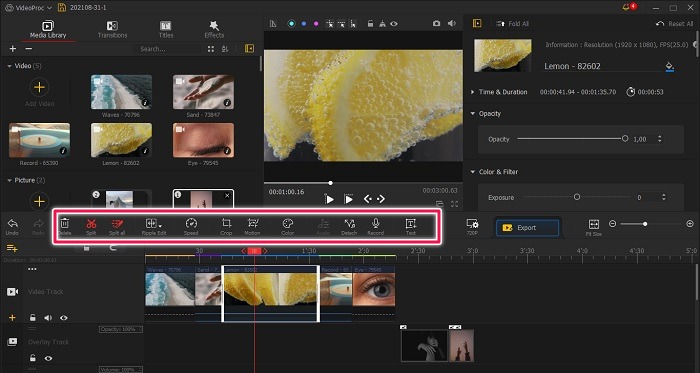This screenshot has width=700, height=373.
Task: Switch to the Titles tab
Action: point(166,29)
